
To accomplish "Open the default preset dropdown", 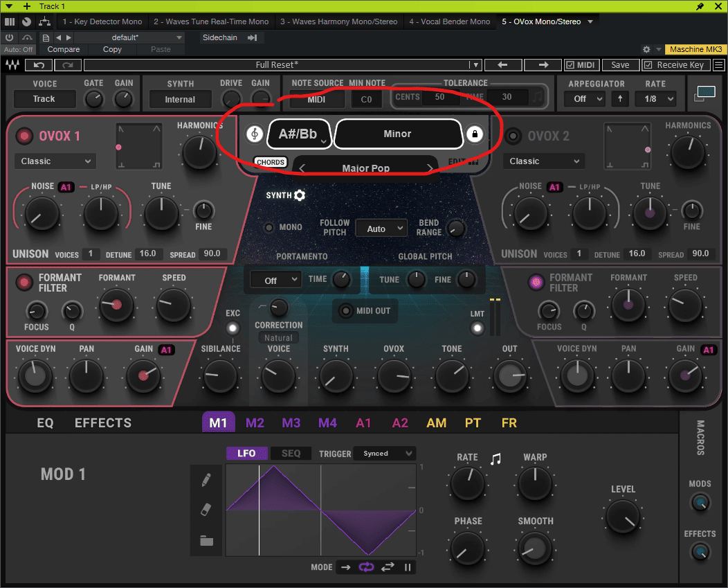I will 129,37.
